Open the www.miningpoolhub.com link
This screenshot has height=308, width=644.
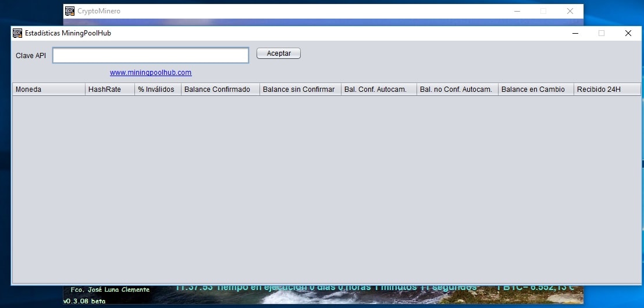pyautogui.click(x=151, y=73)
